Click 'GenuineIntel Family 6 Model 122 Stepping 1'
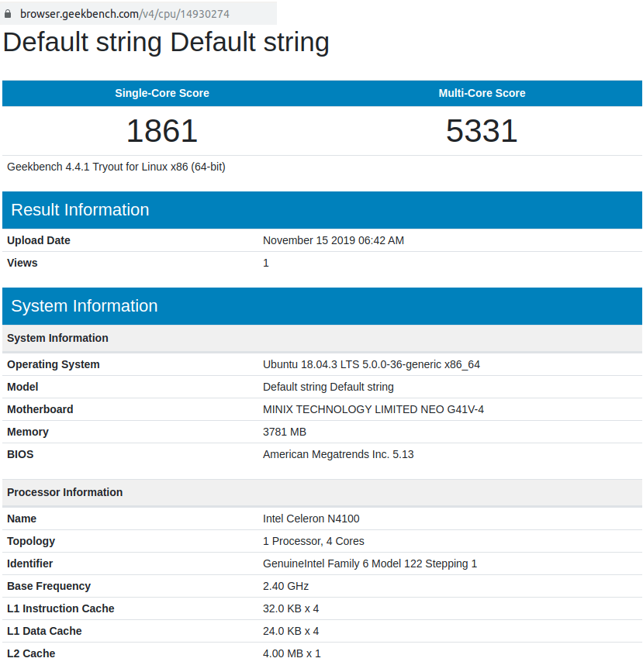Viewport: 643px width, 672px height. 370,563
